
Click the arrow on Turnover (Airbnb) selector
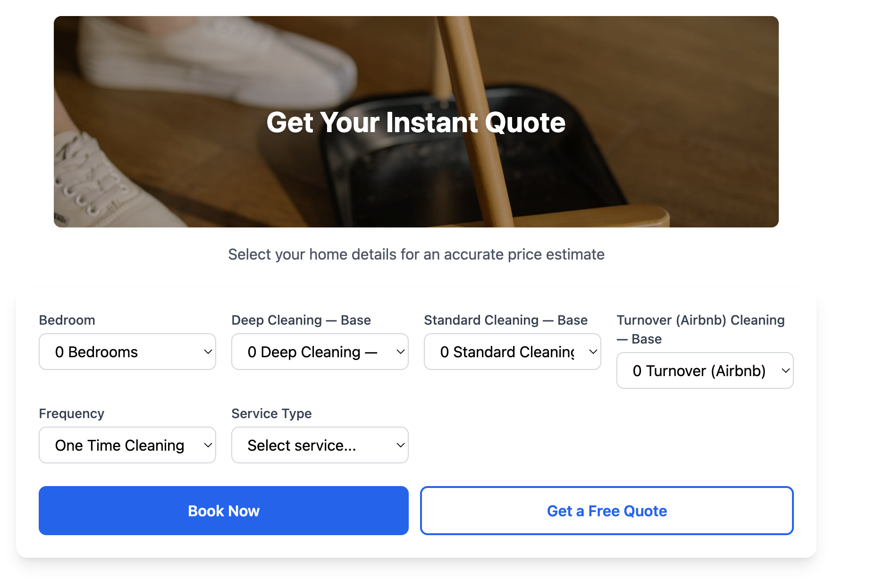tap(784, 370)
